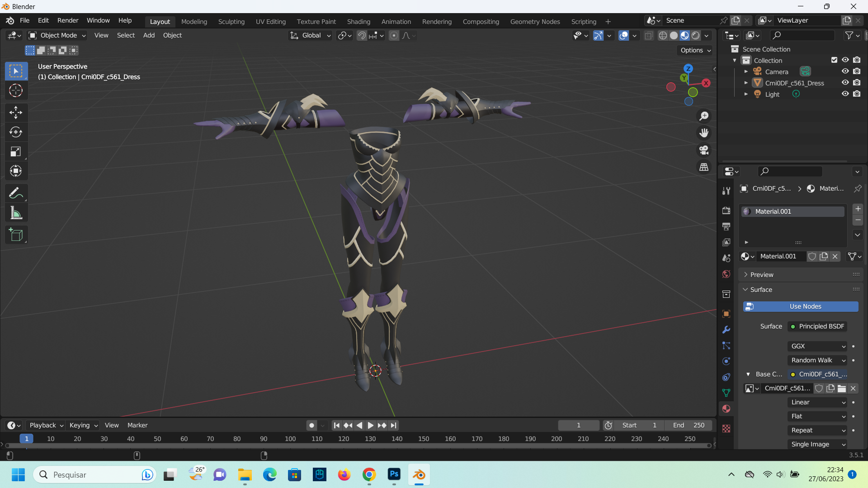Open the Object Data properties tab
This screenshot has height=488, width=868.
click(726, 393)
